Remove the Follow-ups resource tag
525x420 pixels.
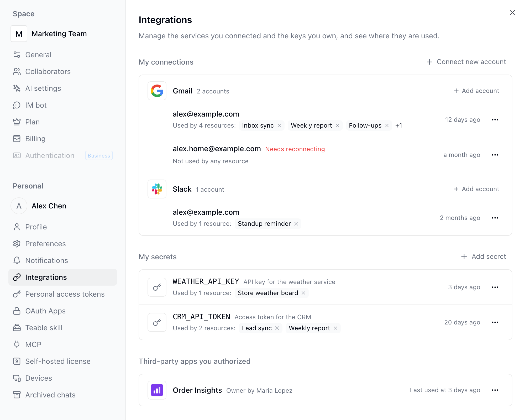click(387, 125)
